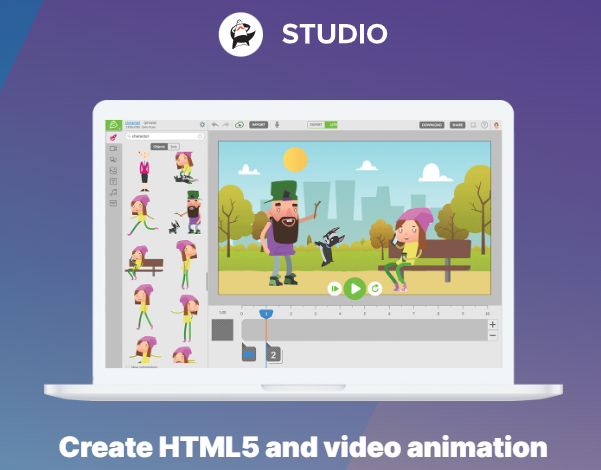Click the search field containing character
This screenshot has width=601, height=470.
pos(165,136)
